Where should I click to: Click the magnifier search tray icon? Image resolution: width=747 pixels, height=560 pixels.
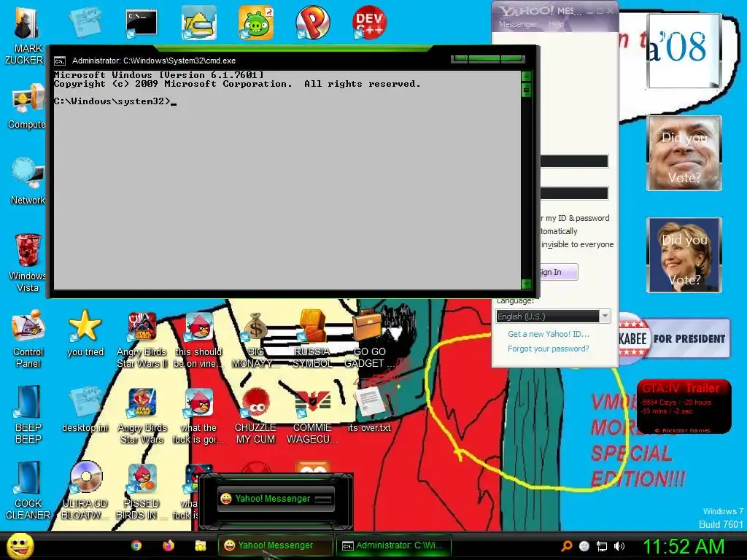pyautogui.click(x=566, y=546)
